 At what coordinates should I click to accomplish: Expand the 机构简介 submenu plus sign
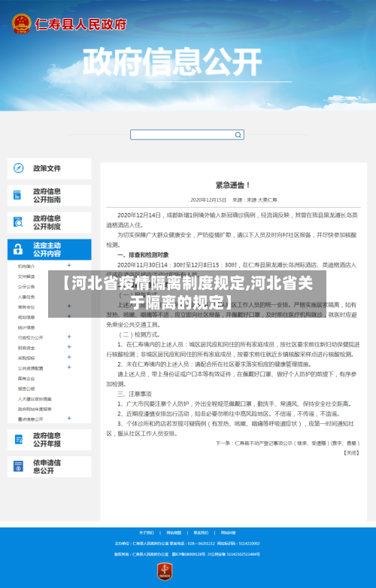click(69, 266)
